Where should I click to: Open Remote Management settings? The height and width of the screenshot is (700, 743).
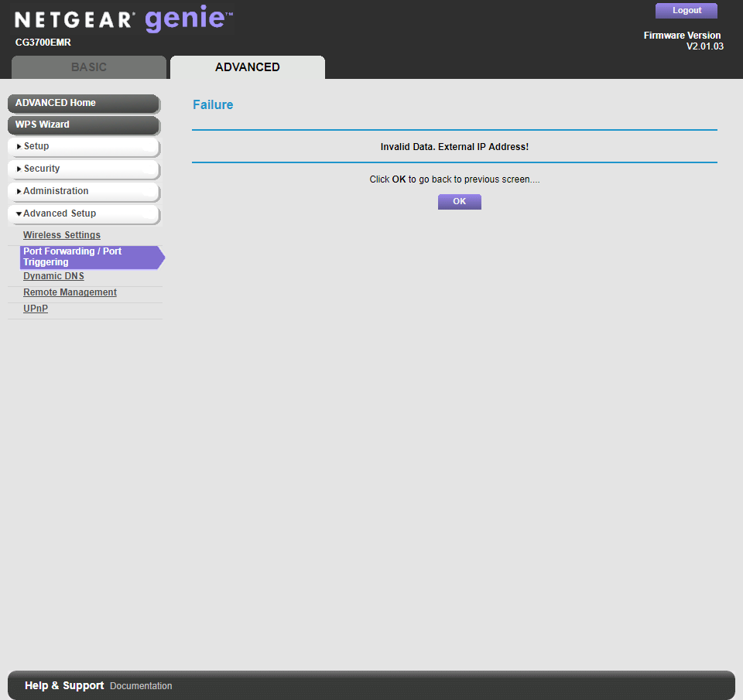pos(70,292)
